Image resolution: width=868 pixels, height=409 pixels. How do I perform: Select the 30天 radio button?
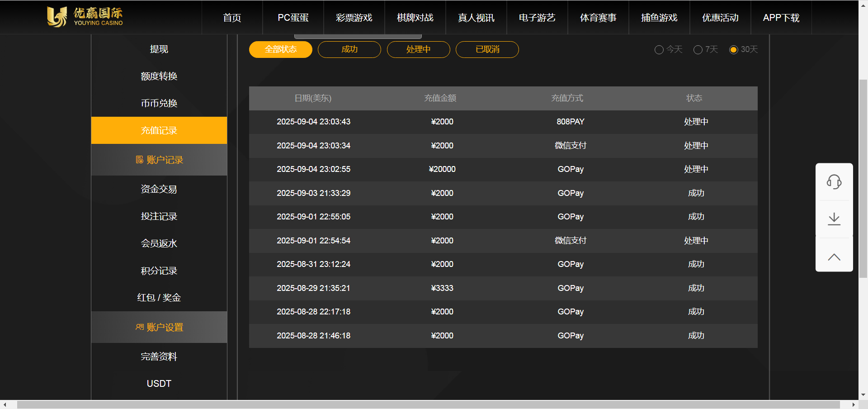734,50
